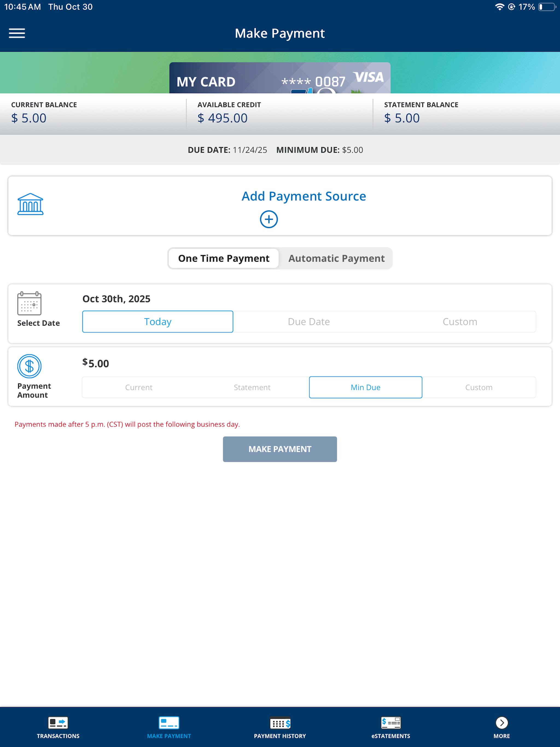The width and height of the screenshot is (560, 747).
Task: Tap Add Payment Source link
Action: (x=304, y=196)
